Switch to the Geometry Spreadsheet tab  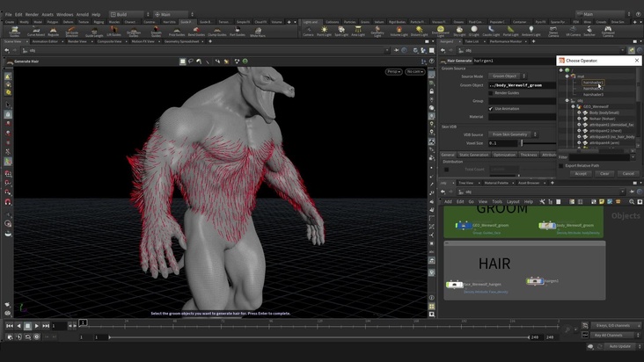click(x=181, y=41)
